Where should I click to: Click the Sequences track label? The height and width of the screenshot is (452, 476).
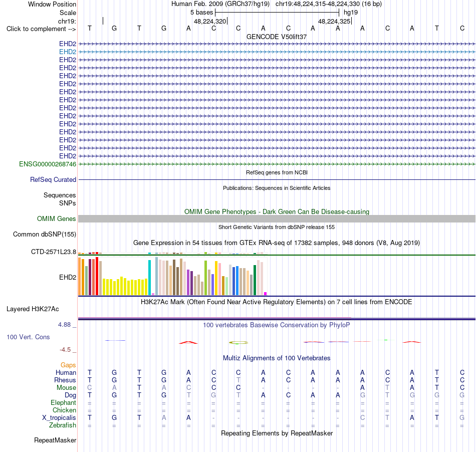(x=60, y=195)
